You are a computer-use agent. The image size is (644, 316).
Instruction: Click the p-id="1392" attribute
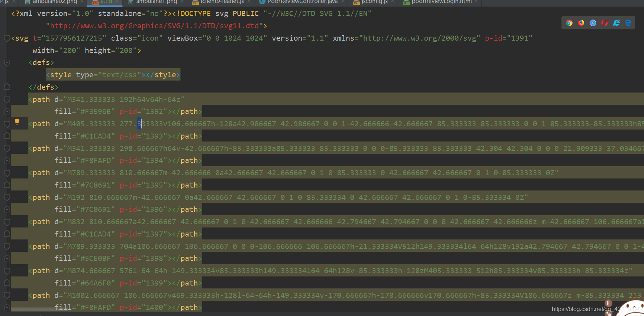(144, 111)
